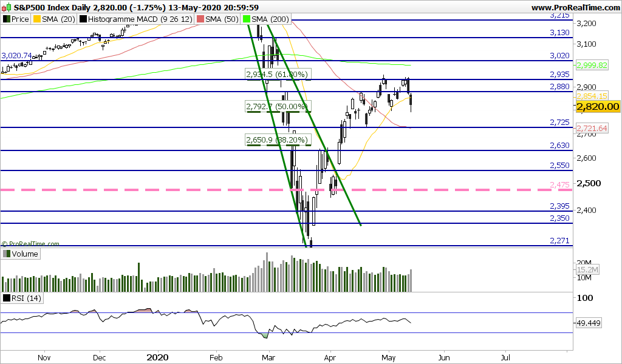The image size is (622, 364).
Task: Select the SMA (50) legend label
Action: (222, 19)
